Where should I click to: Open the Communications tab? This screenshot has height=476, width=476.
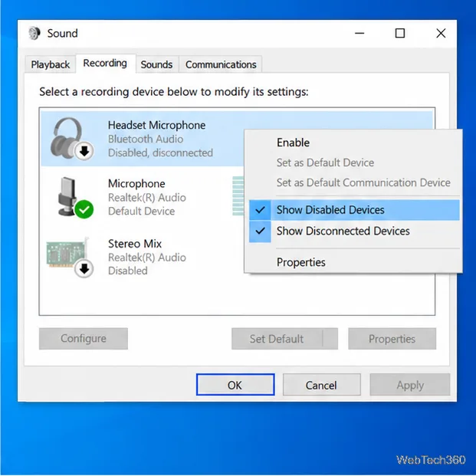pyautogui.click(x=221, y=64)
